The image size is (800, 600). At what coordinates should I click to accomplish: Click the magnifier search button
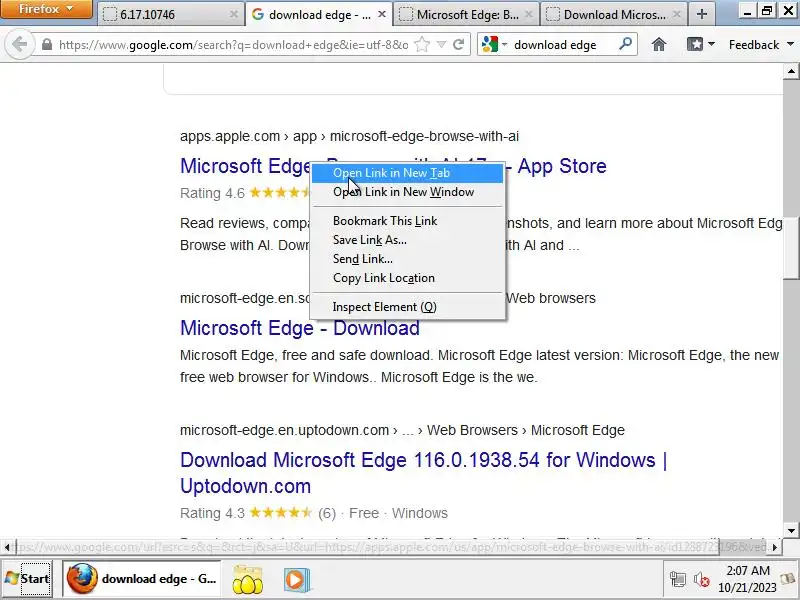[x=625, y=44]
